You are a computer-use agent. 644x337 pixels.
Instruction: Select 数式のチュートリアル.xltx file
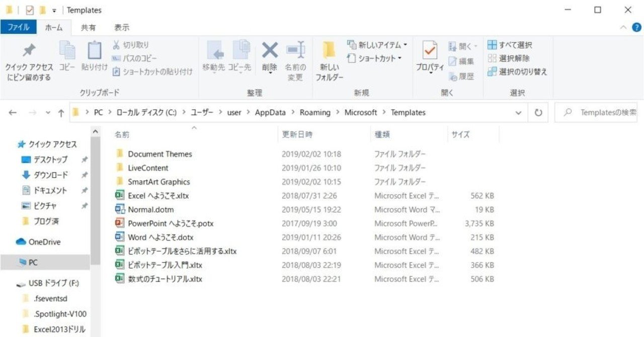tap(165, 279)
